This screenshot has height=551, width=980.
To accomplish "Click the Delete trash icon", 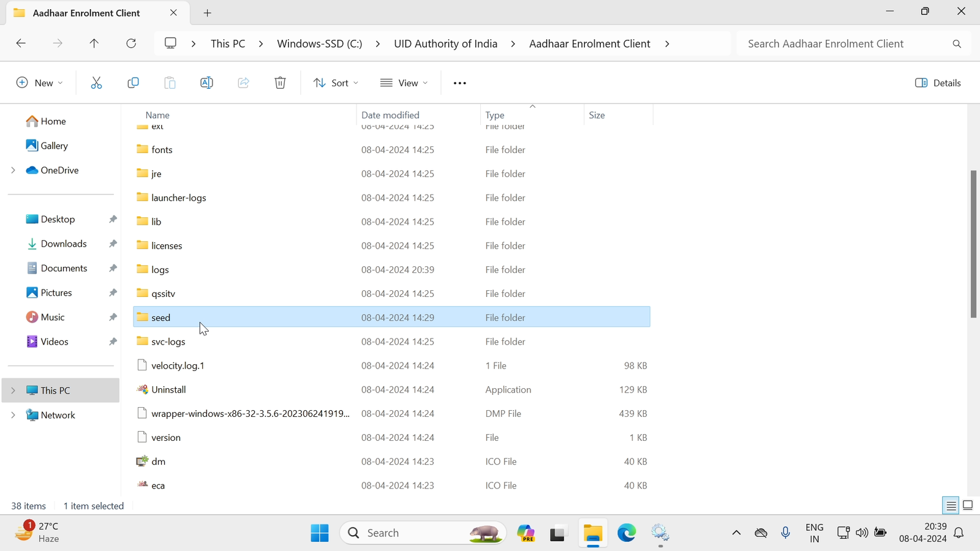I will pos(280,83).
